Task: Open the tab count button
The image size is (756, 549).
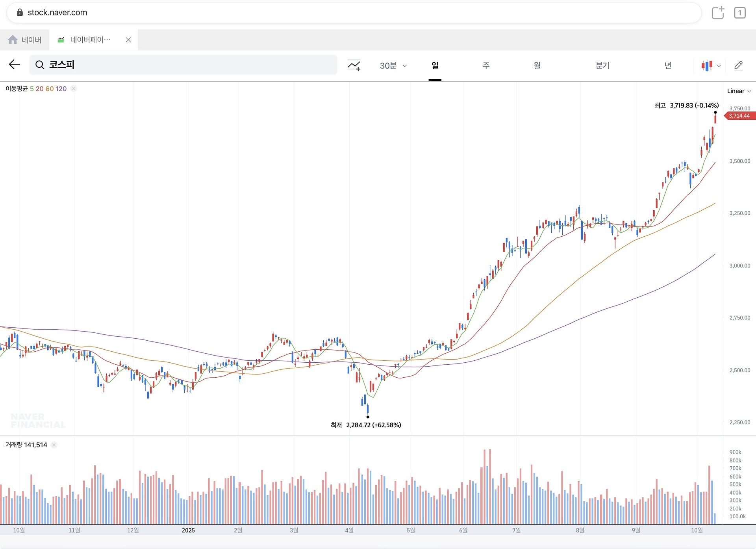Action: tap(739, 13)
